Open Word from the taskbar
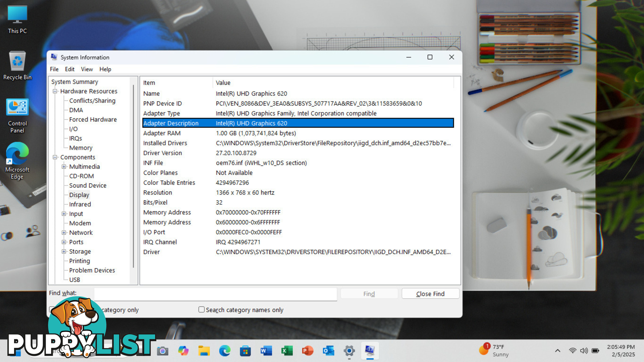The width and height of the screenshot is (644, 362). [266, 351]
